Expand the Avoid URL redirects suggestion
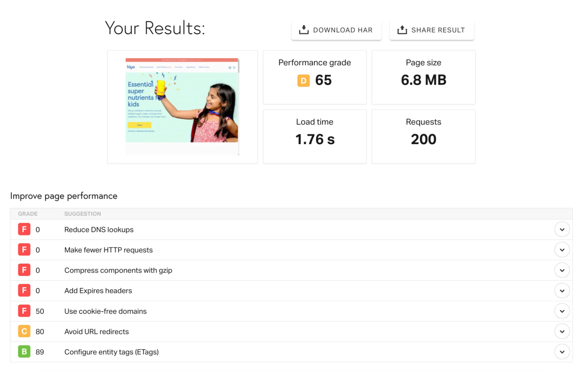Image resolution: width=588 pixels, height=372 pixels. click(x=562, y=331)
